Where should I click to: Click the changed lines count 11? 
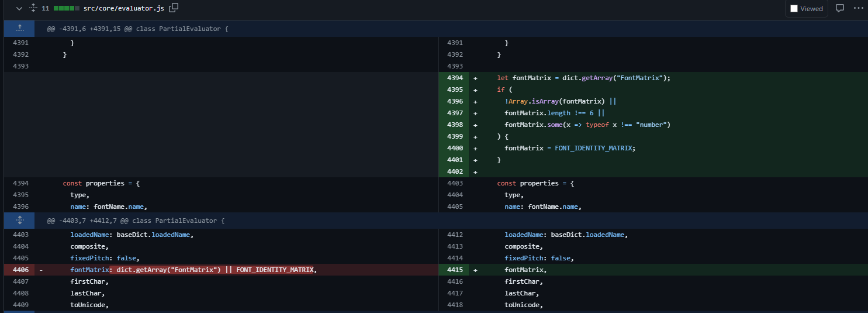pos(45,8)
